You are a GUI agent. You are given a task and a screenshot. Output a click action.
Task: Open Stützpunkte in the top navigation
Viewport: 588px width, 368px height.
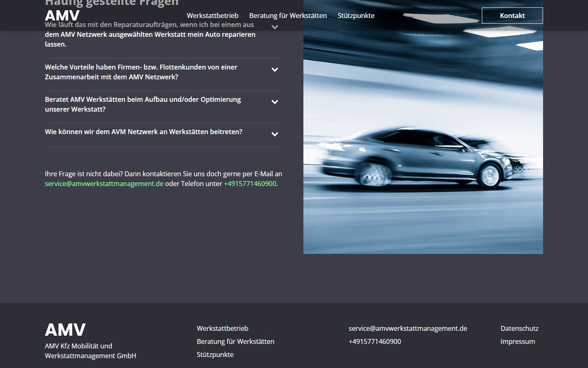356,16
